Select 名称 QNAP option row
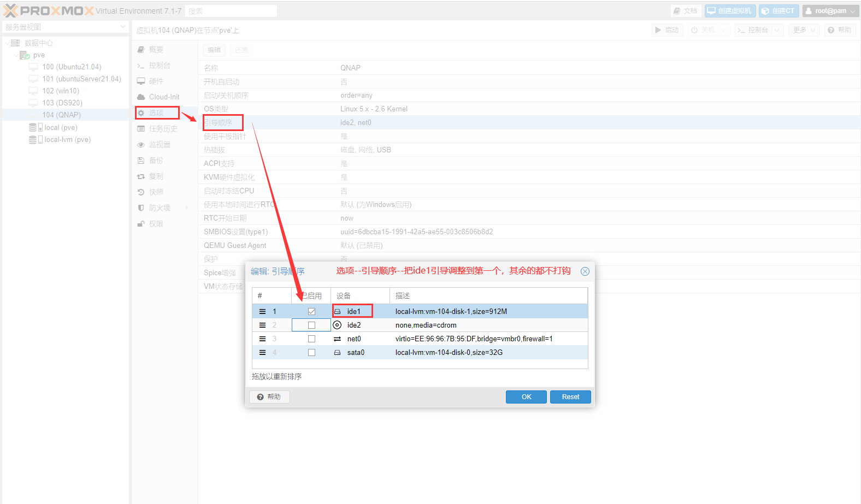 pyautogui.click(x=529, y=68)
